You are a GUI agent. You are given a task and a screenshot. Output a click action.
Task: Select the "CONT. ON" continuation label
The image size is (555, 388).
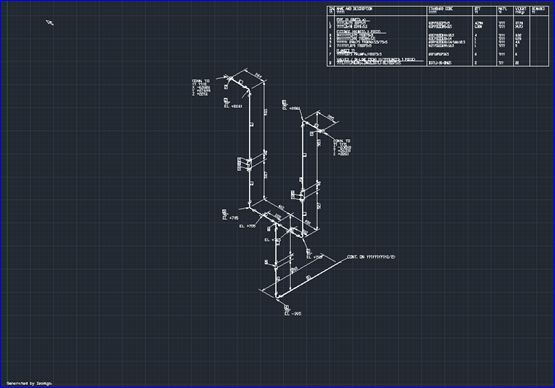(x=371, y=257)
